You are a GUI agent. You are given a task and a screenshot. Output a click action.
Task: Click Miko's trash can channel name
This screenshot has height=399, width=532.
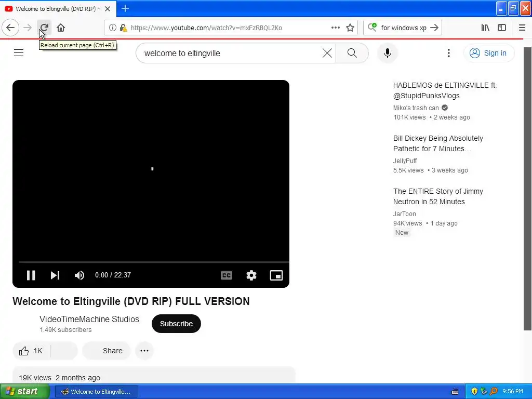(x=416, y=108)
